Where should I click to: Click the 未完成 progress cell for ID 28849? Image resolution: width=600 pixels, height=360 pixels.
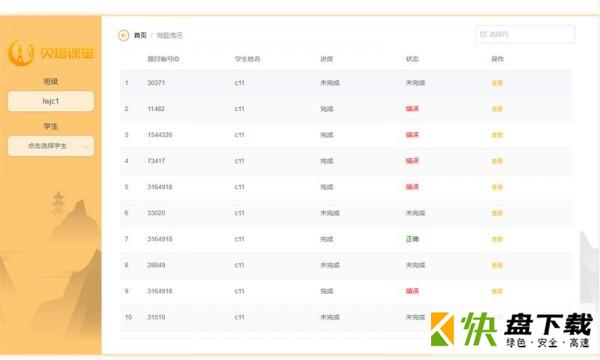[330, 265]
